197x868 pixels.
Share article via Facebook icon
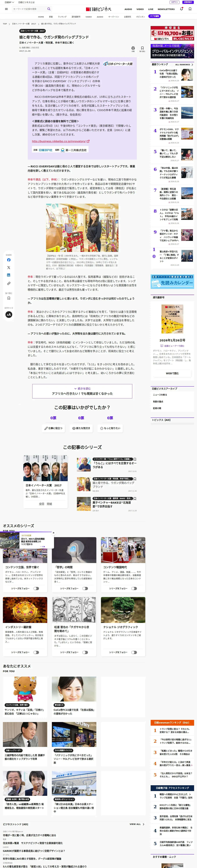coord(9,260)
